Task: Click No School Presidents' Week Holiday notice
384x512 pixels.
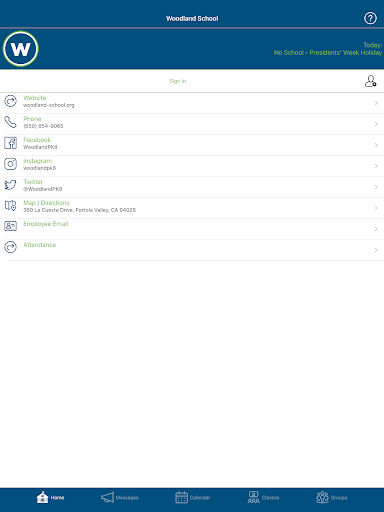Action: (x=328, y=53)
